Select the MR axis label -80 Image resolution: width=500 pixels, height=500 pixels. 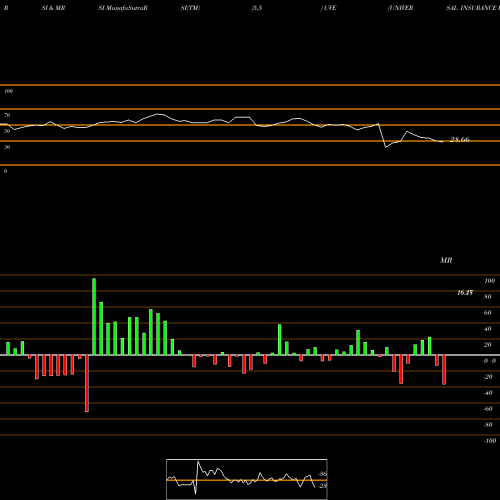click(x=488, y=425)
